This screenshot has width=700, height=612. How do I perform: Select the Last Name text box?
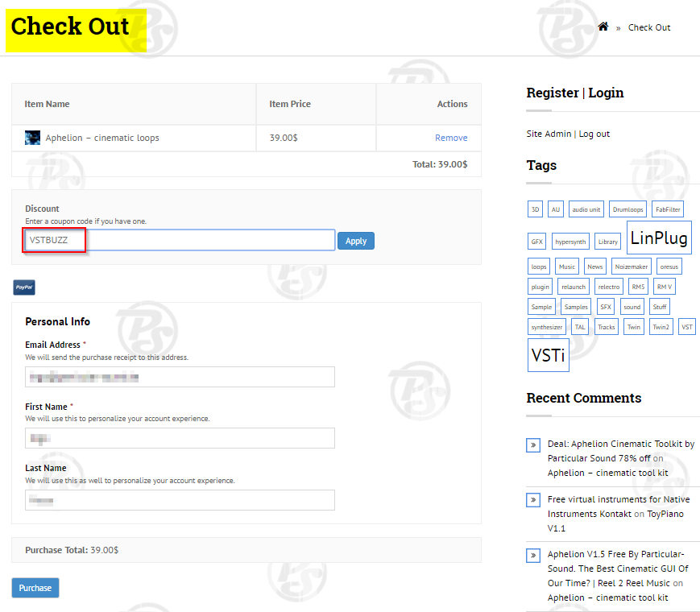coord(180,500)
